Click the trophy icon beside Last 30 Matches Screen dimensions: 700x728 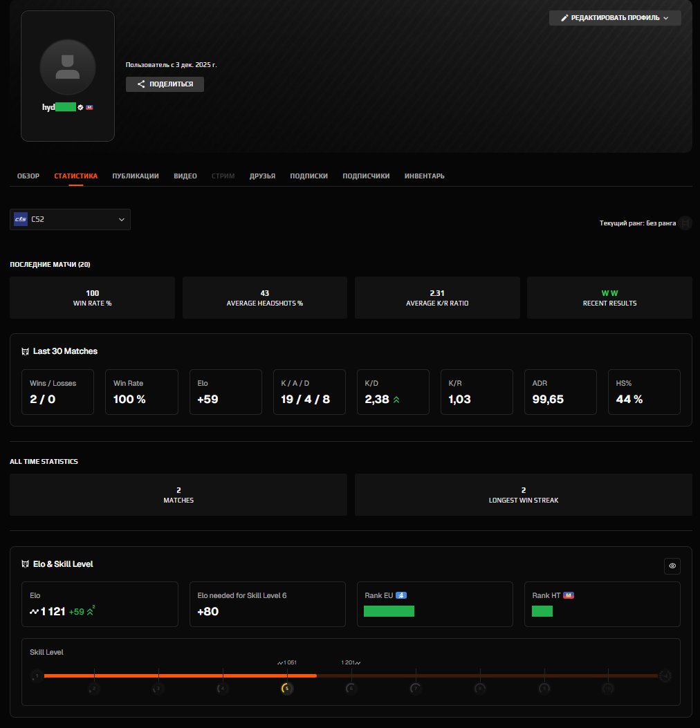pos(25,351)
